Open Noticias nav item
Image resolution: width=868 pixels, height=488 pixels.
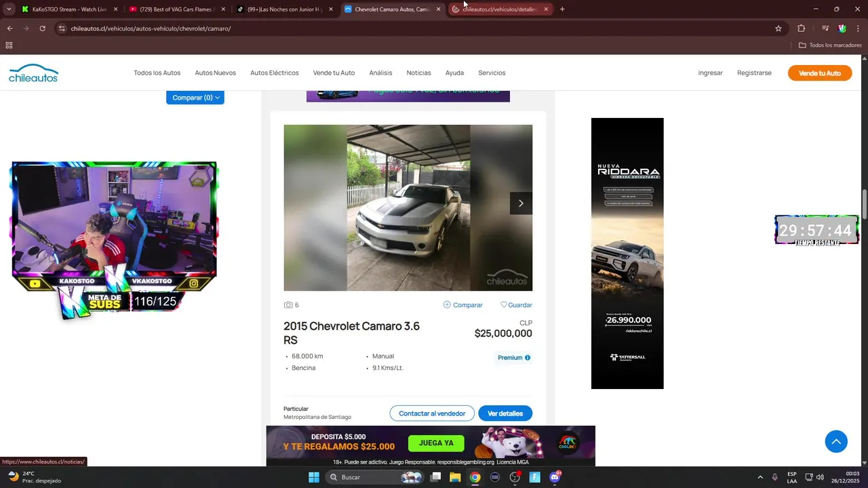point(418,73)
